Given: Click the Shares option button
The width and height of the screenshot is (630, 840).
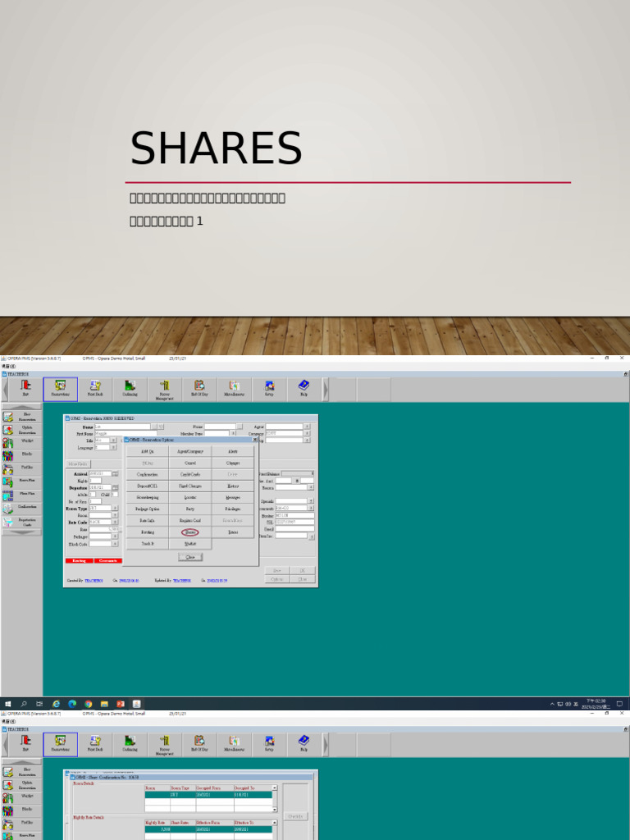Looking at the screenshot, I should (190, 532).
